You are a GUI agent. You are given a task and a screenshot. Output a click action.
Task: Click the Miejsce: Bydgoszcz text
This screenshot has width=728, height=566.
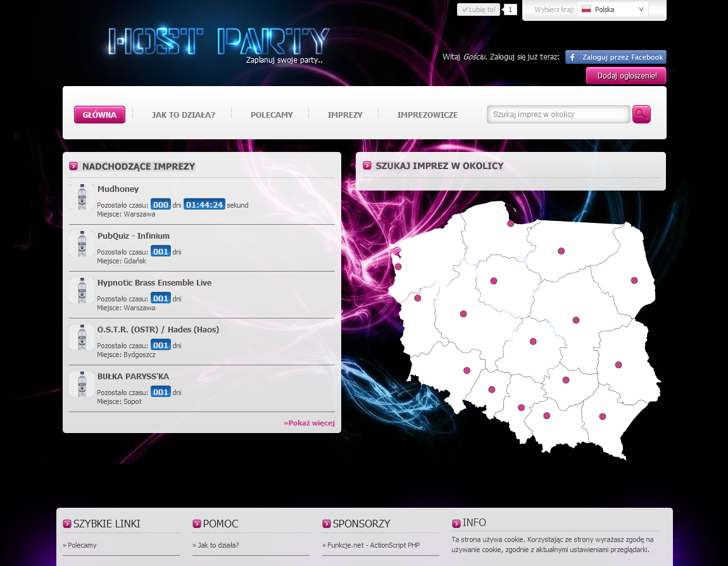click(126, 355)
